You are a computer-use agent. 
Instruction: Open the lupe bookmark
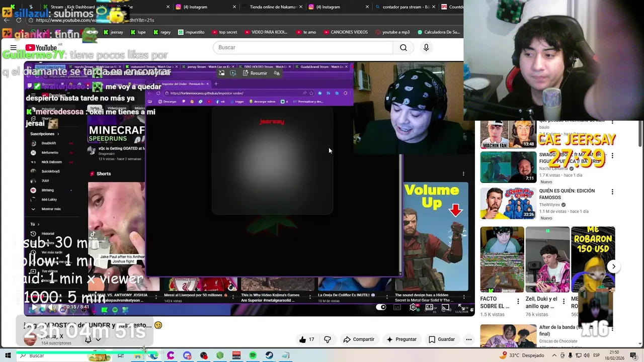point(138,32)
